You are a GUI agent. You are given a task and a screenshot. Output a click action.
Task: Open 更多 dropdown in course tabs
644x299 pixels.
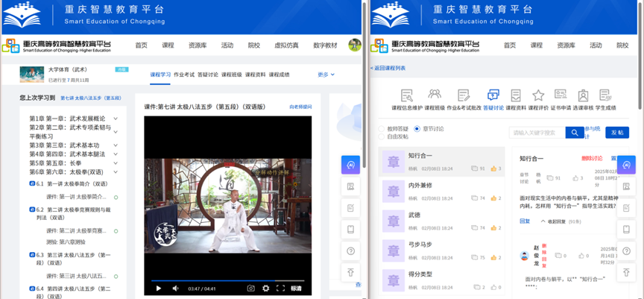326,75
